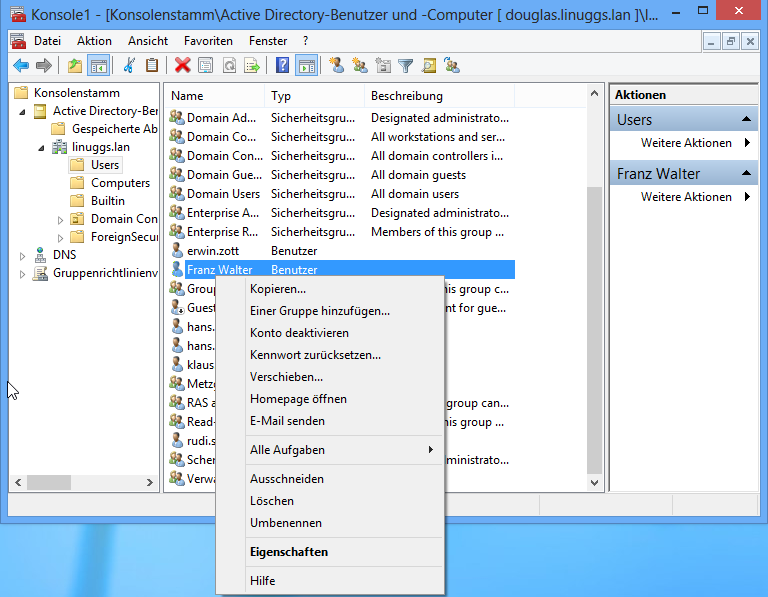
Task: Click the scissors cut icon in toolbar
Action: coord(129,66)
